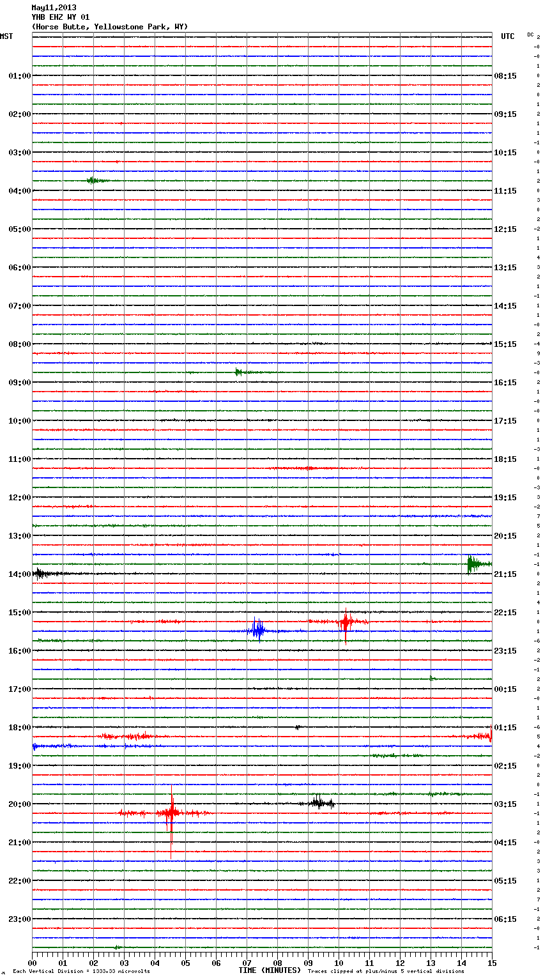
Task: Click the 'TIME (MINUTES)' axis title
Action: click(x=270, y=970)
